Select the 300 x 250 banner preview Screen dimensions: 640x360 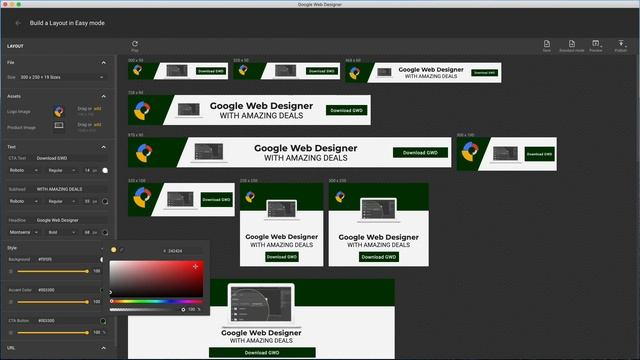point(378,224)
